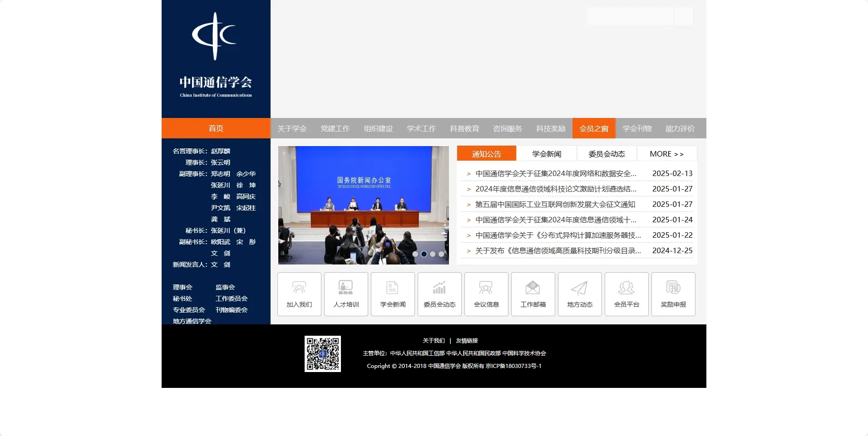Open notice about 2024年度网络和数据安全
This screenshot has height=436, width=868.
(x=555, y=173)
